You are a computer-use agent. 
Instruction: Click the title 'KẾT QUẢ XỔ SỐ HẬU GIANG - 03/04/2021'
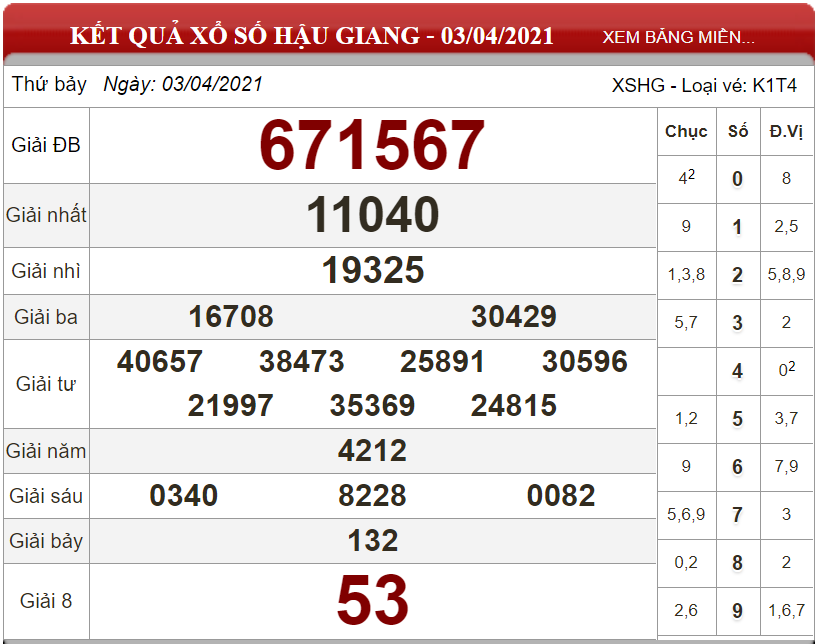312,36
